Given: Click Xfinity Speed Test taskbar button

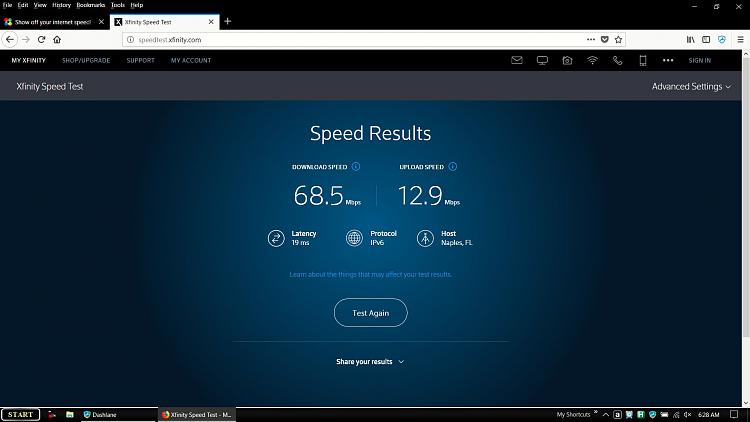Looking at the screenshot, I should pyautogui.click(x=197, y=415).
